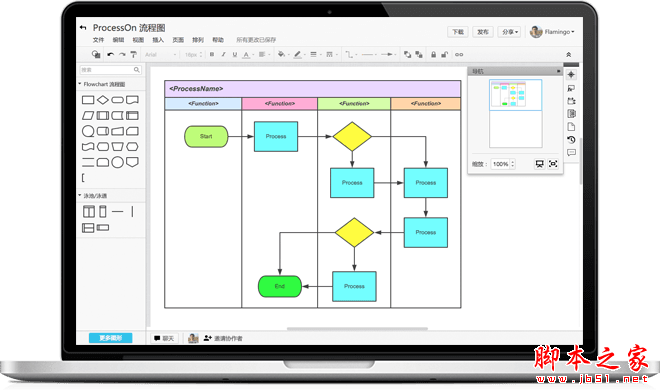660x390 pixels.
Task: Click the send to back icon
Action: pyautogui.click(x=419, y=54)
